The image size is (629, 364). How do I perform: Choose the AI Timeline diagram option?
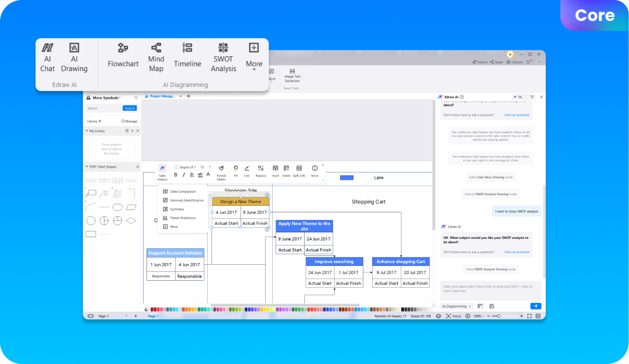pyautogui.click(x=187, y=56)
